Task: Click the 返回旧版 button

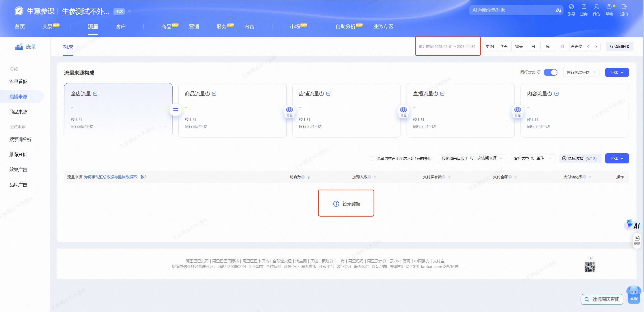Action: [619, 47]
